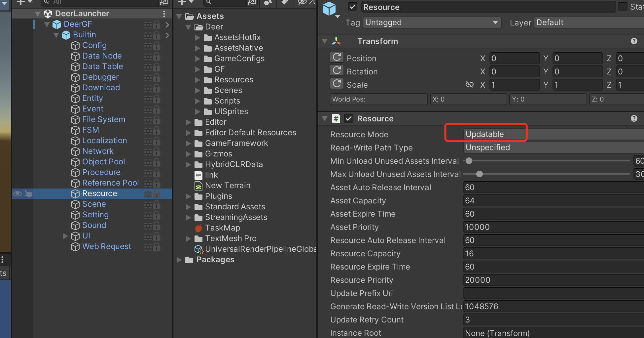The height and width of the screenshot is (338, 644).
Task: Toggle picking hand icon for Resource row
Action: [28, 193]
